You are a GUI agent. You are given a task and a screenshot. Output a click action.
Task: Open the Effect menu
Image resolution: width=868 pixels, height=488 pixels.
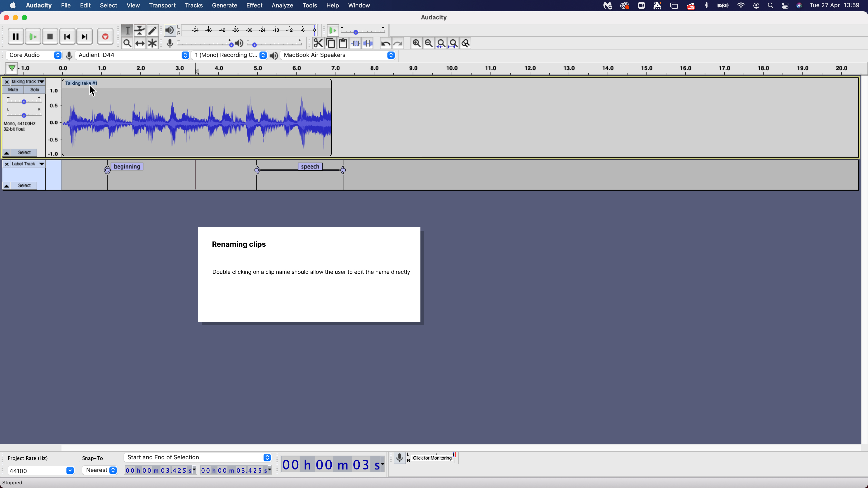254,5
